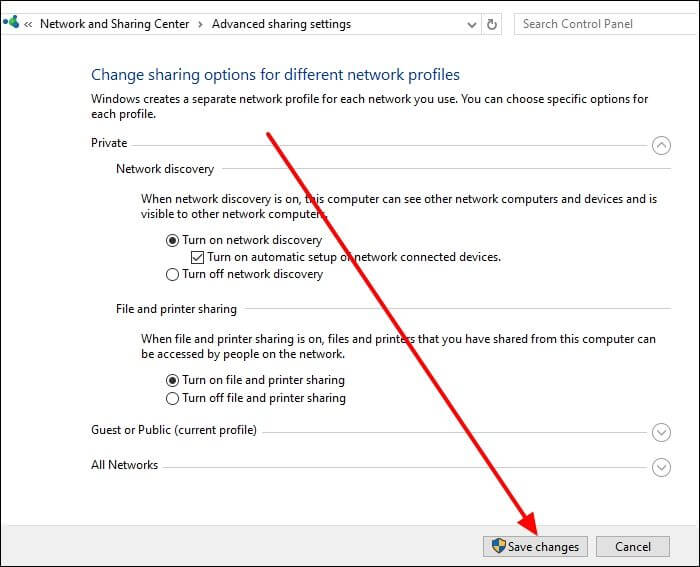Focus the Search Control Panel field
The width and height of the screenshot is (700, 567).
tap(600, 24)
